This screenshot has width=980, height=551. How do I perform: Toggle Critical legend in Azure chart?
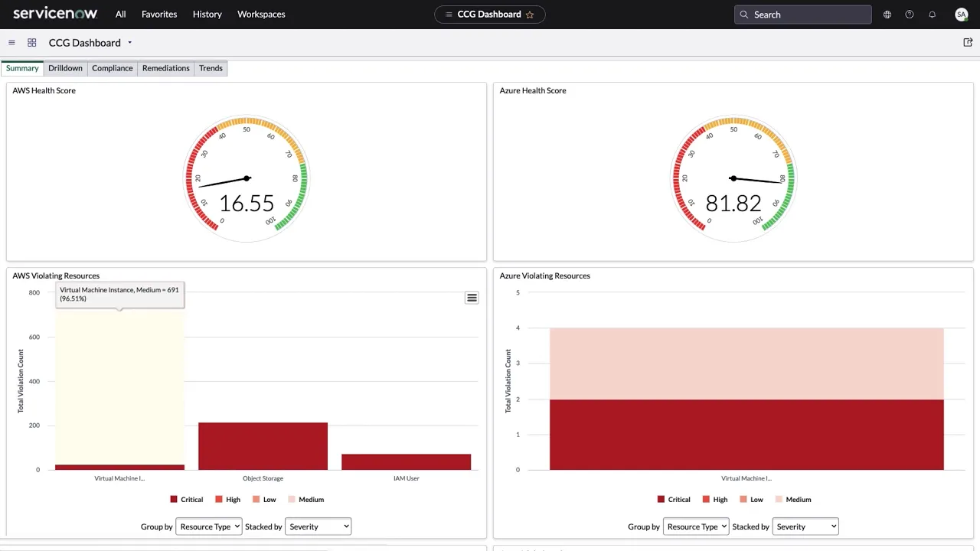pyautogui.click(x=674, y=500)
